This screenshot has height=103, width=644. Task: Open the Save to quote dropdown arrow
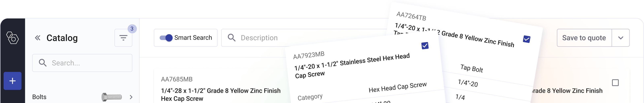(x=620, y=38)
